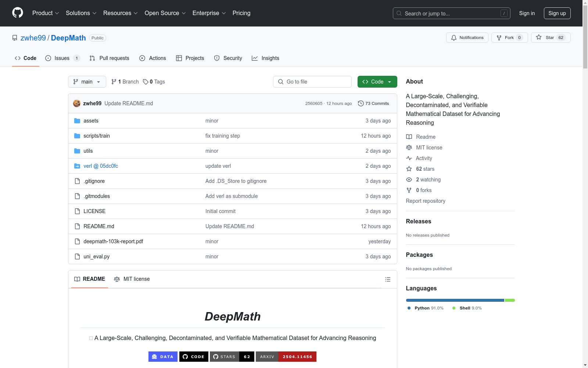Screen dimensions: 588x368
Task: Click the Python language bar segment
Action: (455, 300)
